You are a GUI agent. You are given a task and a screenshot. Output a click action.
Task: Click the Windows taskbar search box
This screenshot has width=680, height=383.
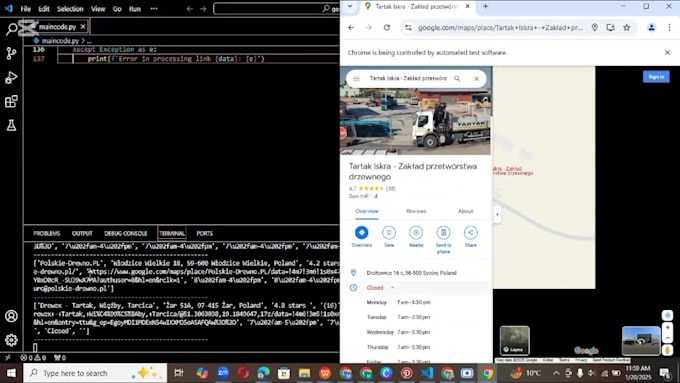(95, 373)
